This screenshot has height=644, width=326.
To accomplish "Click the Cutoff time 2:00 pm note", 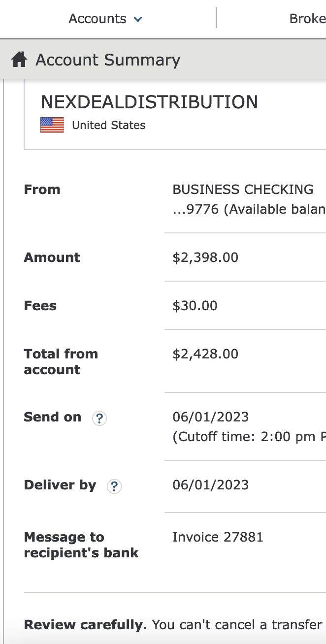I will coord(249,437).
